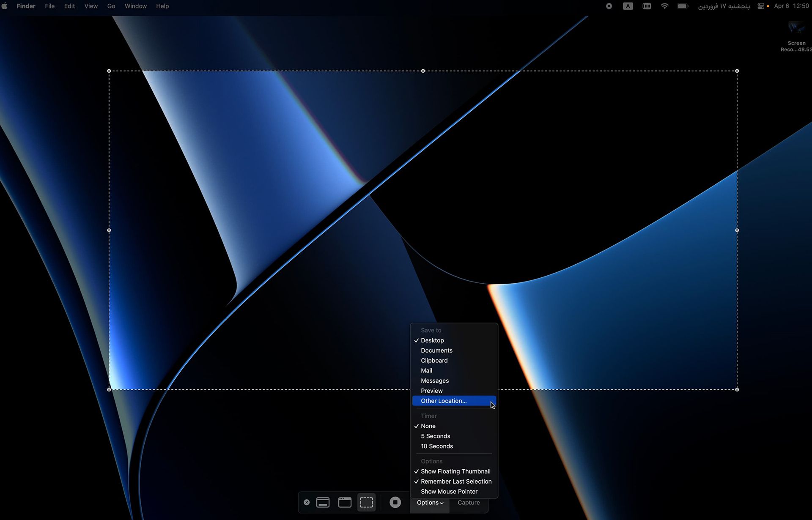Screen dimensions: 812x520
Task: Toggle Remember Last Selection option
Action: (454, 482)
